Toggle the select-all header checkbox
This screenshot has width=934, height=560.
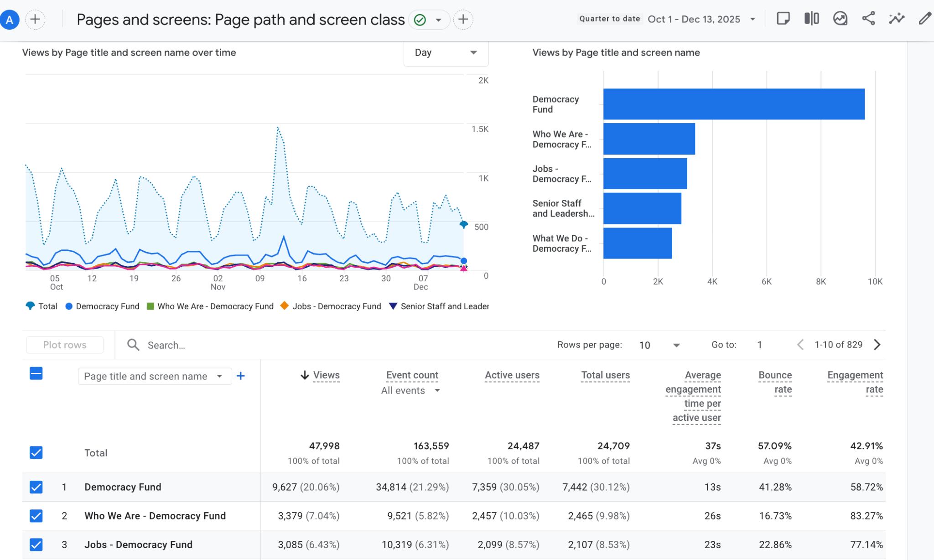coord(36,373)
